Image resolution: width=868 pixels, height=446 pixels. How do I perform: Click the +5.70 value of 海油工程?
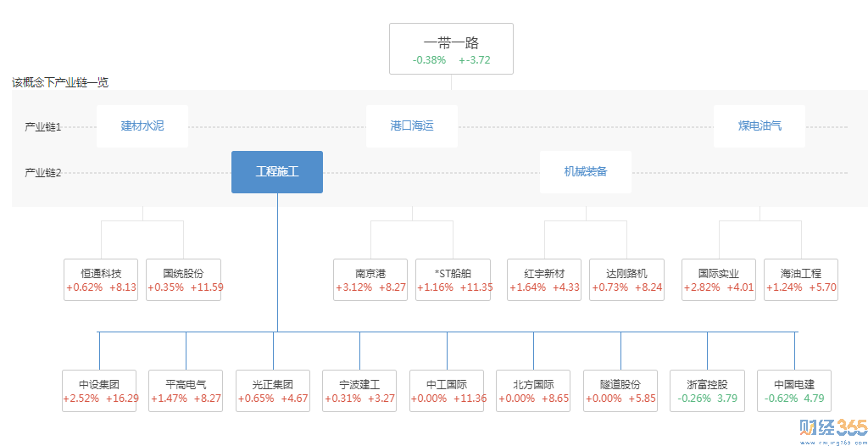(822, 287)
